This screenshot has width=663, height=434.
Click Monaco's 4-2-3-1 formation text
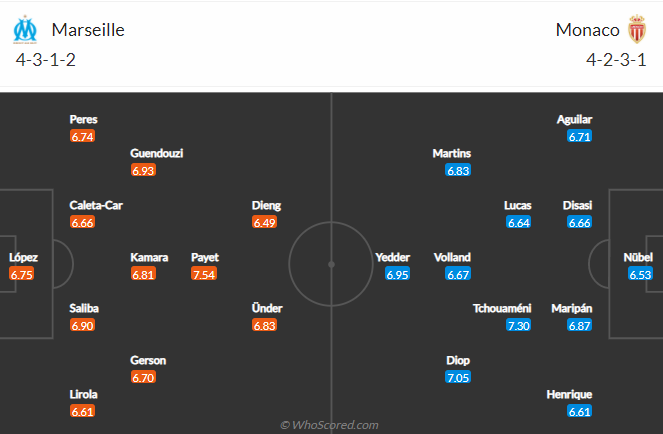616,60
